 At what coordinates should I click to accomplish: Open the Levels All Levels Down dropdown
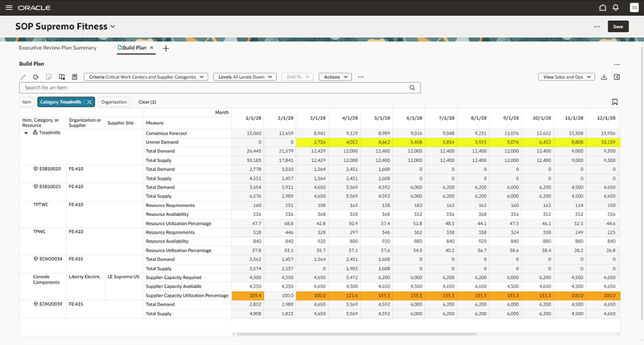click(245, 77)
